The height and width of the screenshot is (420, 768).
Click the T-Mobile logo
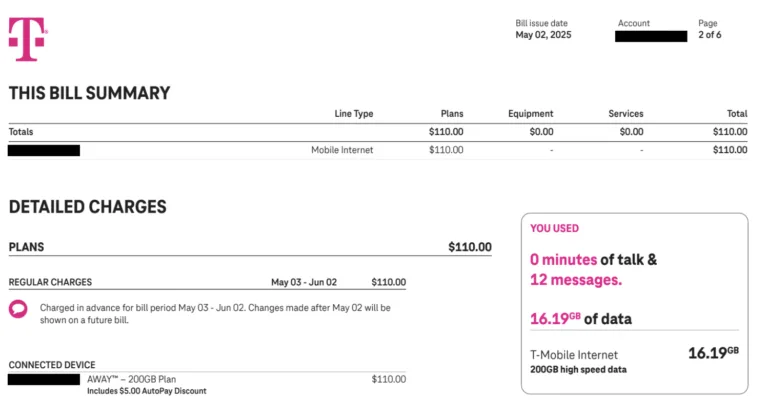coord(28,39)
